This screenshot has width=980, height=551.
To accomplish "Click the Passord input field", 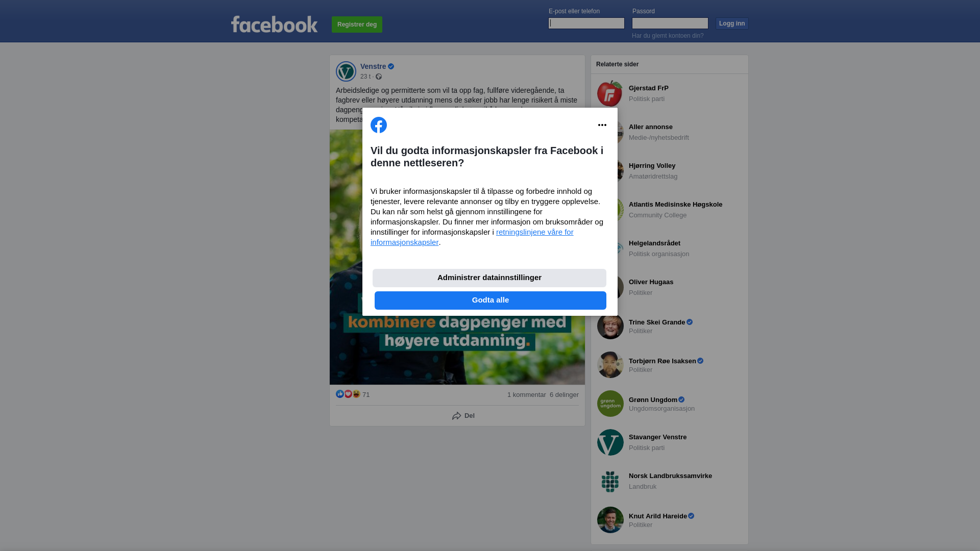I will [x=670, y=23].
